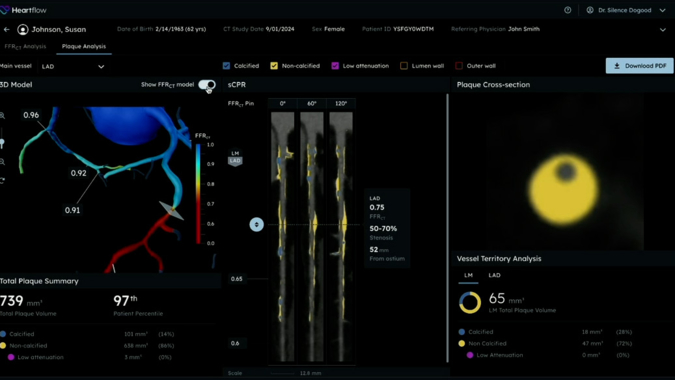Viewport: 675px width, 380px height.
Task: Click the Low attenuation purple dot in Total Plaque Summary
Action: click(11, 357)
